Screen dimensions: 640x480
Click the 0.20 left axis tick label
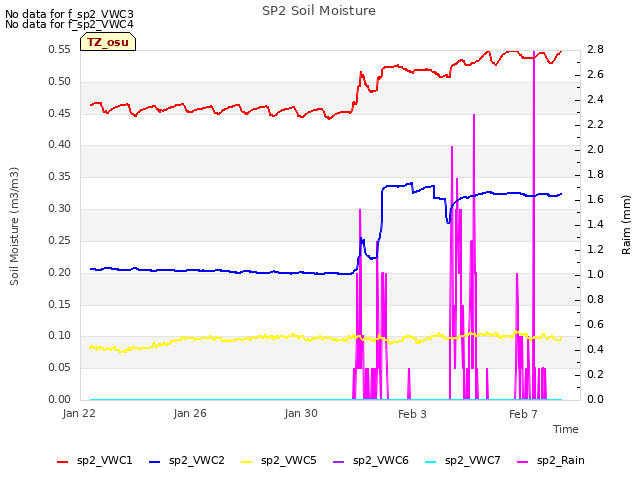(60, 272)
